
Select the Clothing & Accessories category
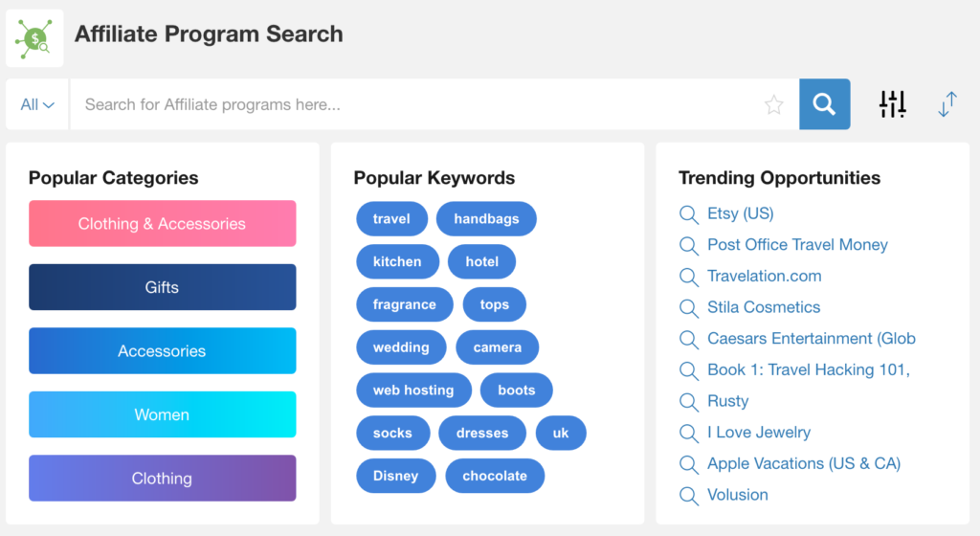point(162,224)
